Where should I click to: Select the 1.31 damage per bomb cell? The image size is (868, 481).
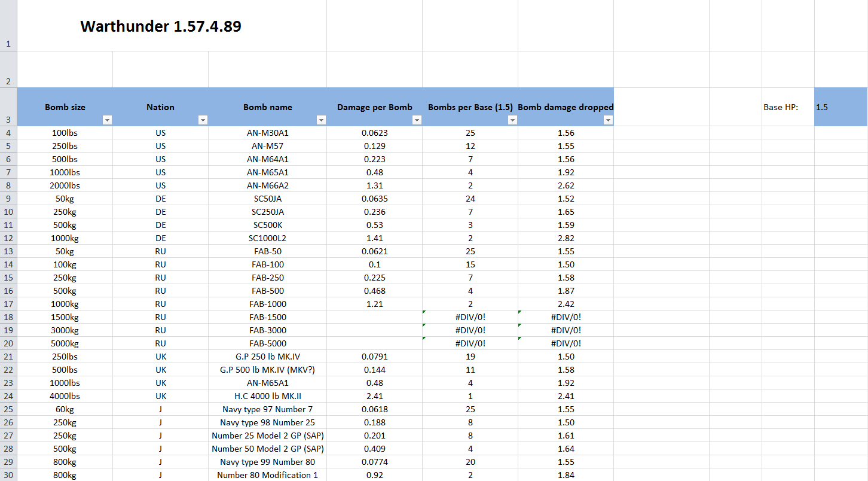click(x=374, y=185)
